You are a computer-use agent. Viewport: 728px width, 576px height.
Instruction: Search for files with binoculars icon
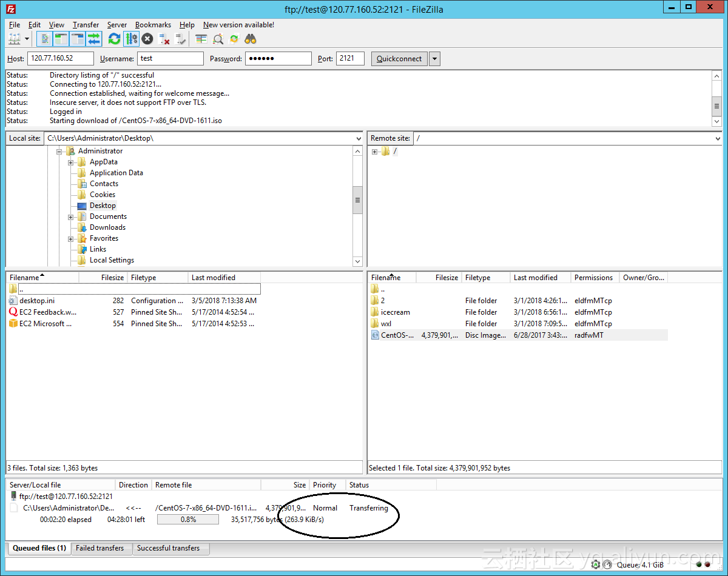pyautogui.click(x=251, y=39)
